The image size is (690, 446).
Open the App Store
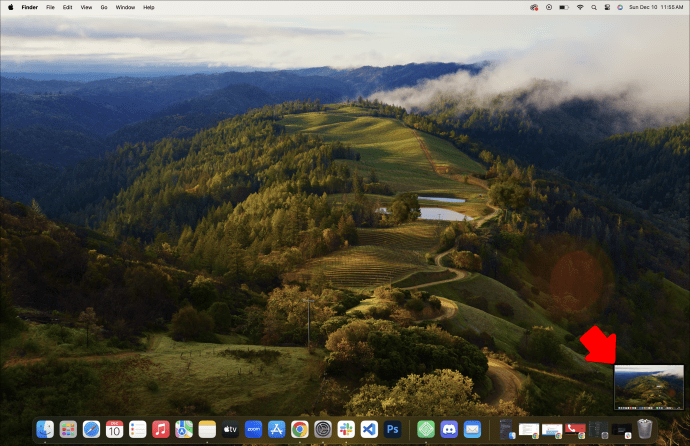[276, 429]
